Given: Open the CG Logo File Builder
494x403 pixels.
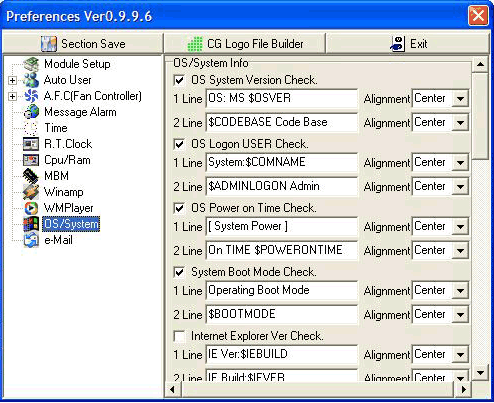Looking at the screenshot, I should pos(245,44).
